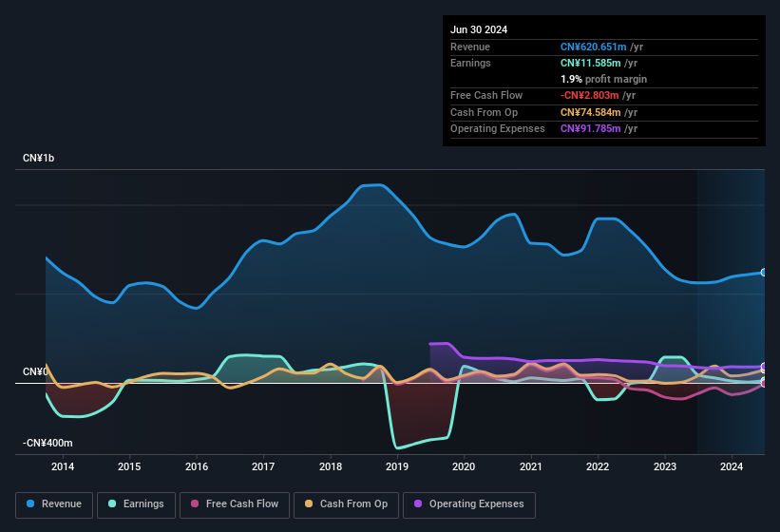Image resolution: width=780 pixels, height=532 pixels.
Task: Click the CN¥620.651m revenue value
Action: click(593, 47)
